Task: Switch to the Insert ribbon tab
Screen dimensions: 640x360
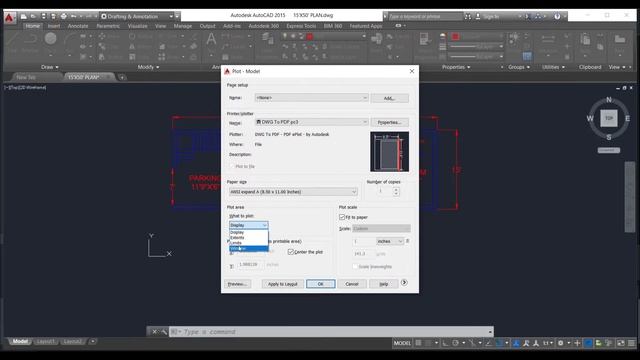Action: pos(54,26)
